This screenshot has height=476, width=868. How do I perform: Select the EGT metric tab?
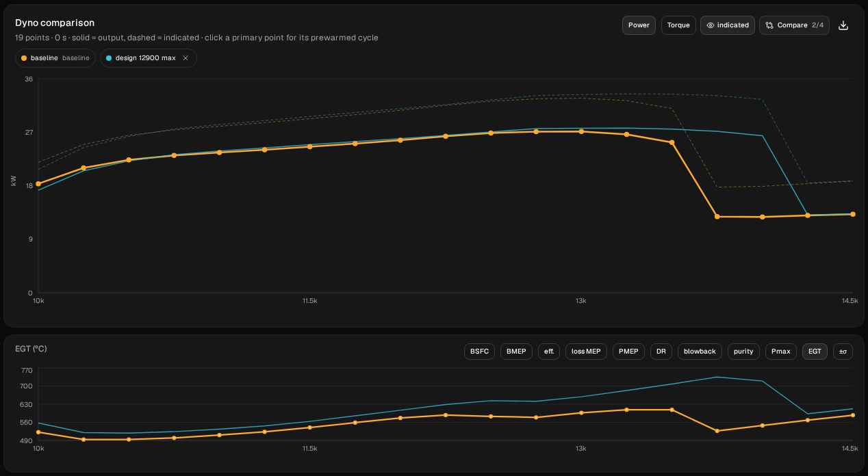[815, 352]
